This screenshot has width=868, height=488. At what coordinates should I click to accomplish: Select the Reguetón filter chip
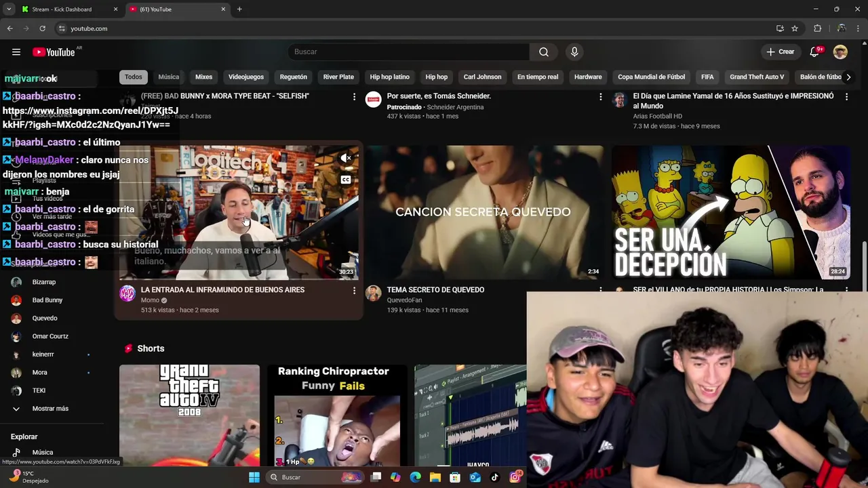tap(294, 77)
